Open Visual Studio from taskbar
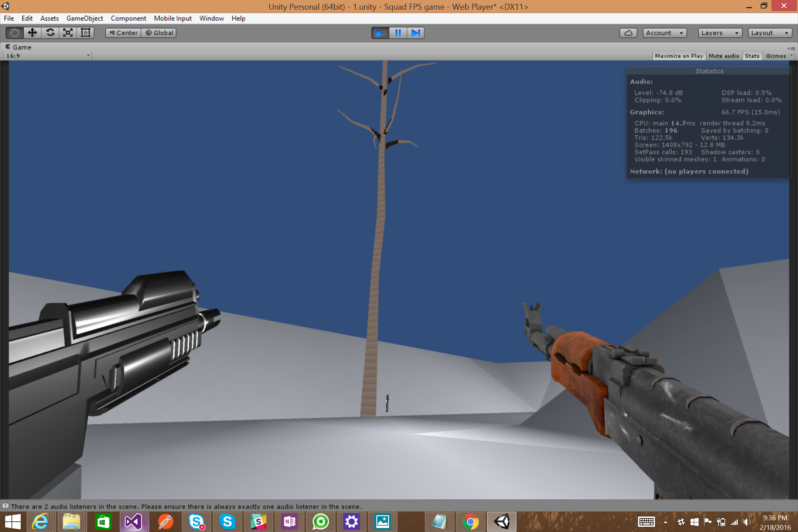 (133, 522)
